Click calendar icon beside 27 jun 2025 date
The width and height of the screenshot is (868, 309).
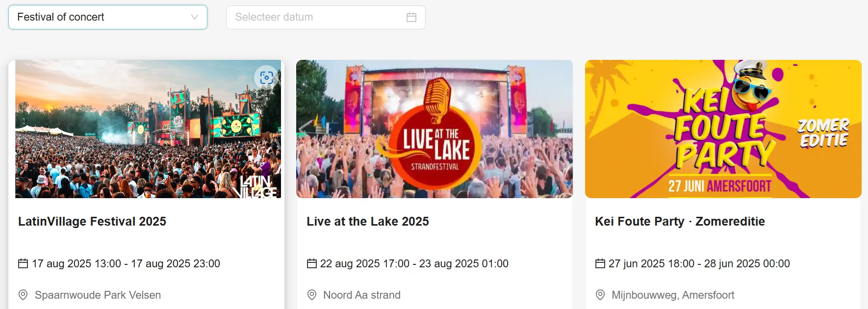click(600, 263)
